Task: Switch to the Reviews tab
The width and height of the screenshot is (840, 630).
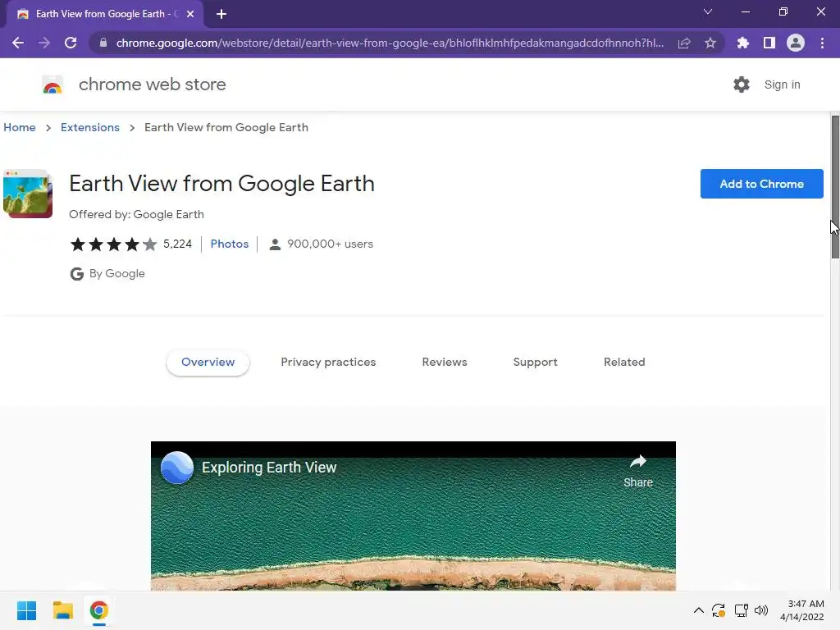Action: pos(445,362)
